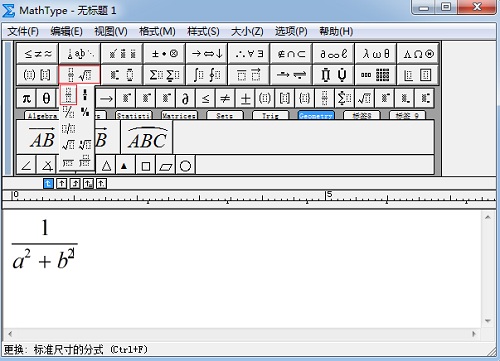Insert the plus-minus symbol from small bar
500x361 pixels.
click(x=245, y=98)
